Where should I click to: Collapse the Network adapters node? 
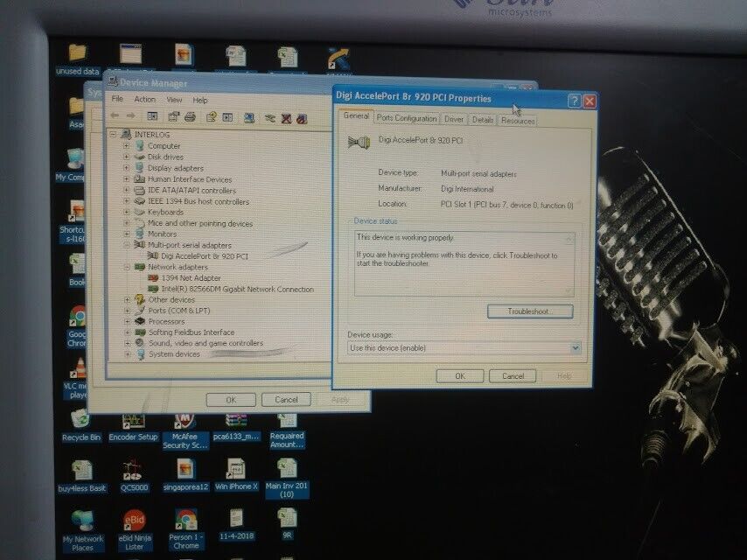127,267
